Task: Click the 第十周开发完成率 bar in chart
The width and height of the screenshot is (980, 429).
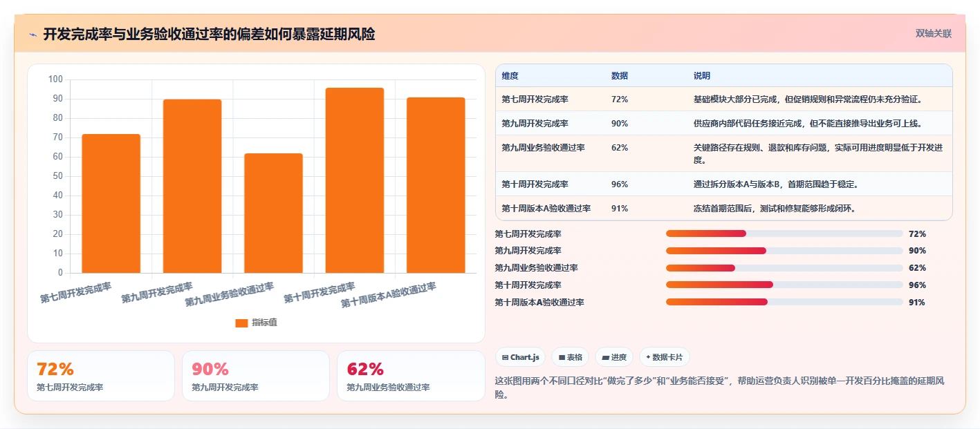Action: point(355,180)
